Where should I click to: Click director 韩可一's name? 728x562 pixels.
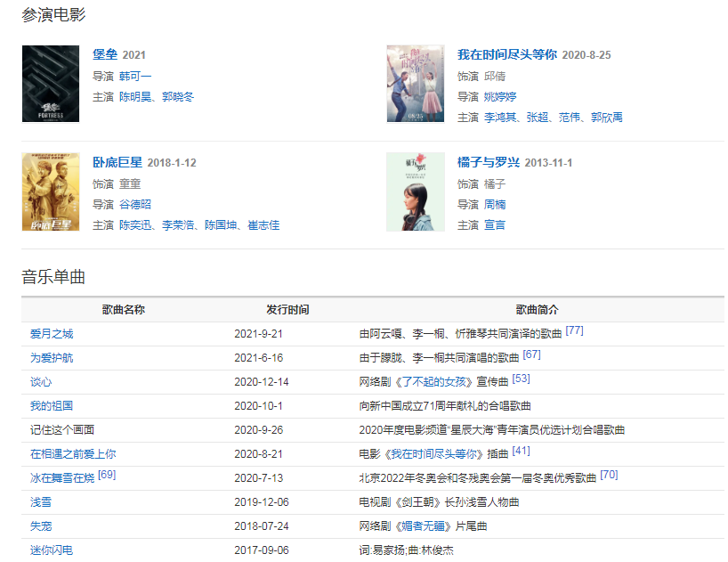coord(135,76)
